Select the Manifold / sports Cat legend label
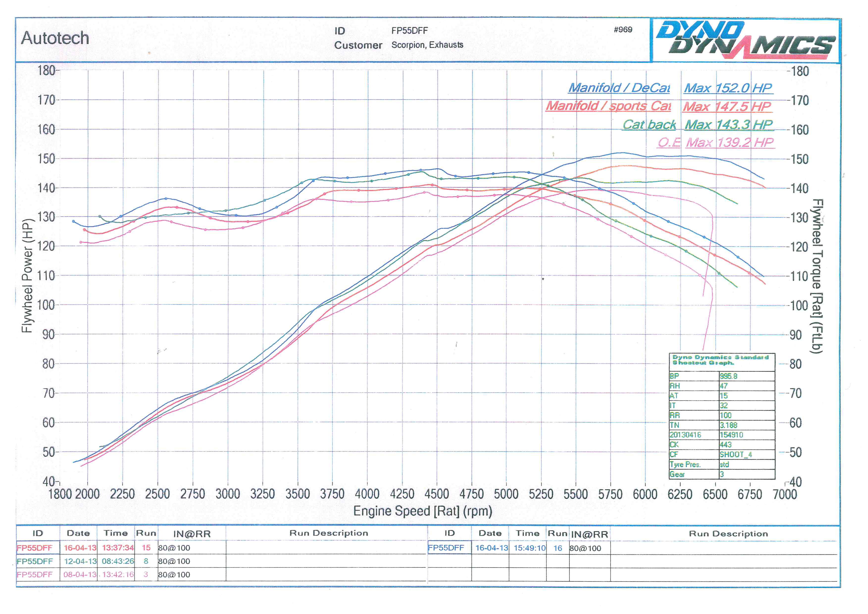 [608, 106]
